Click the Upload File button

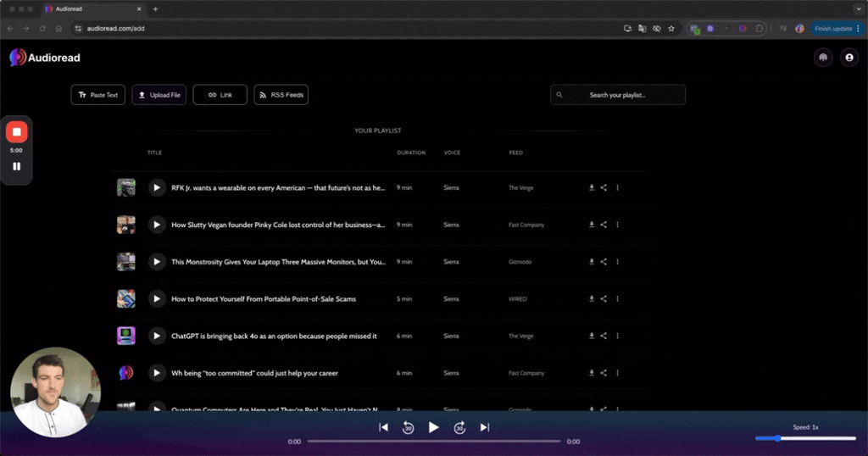pyautogui.click(x=159, y=95)
